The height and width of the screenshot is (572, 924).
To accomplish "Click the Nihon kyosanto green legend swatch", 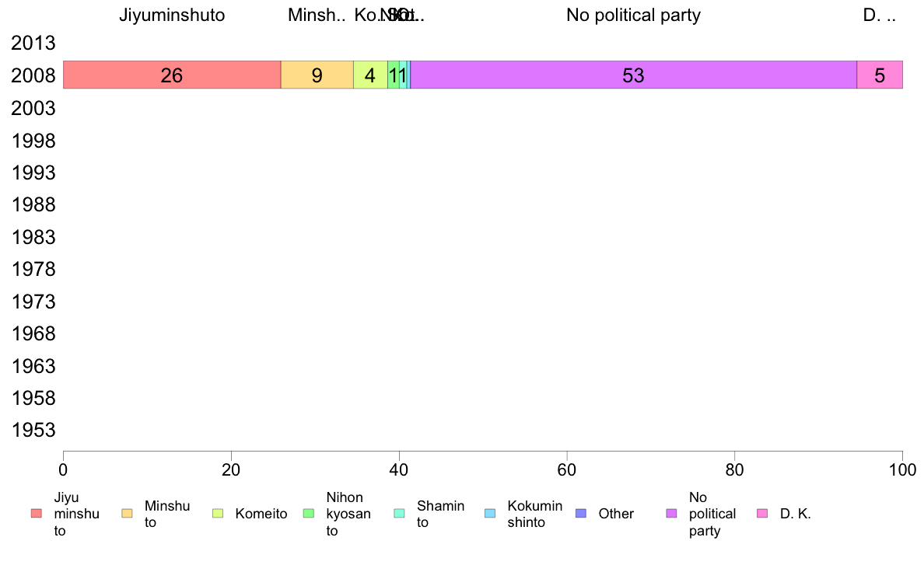I will coord(308,514).
